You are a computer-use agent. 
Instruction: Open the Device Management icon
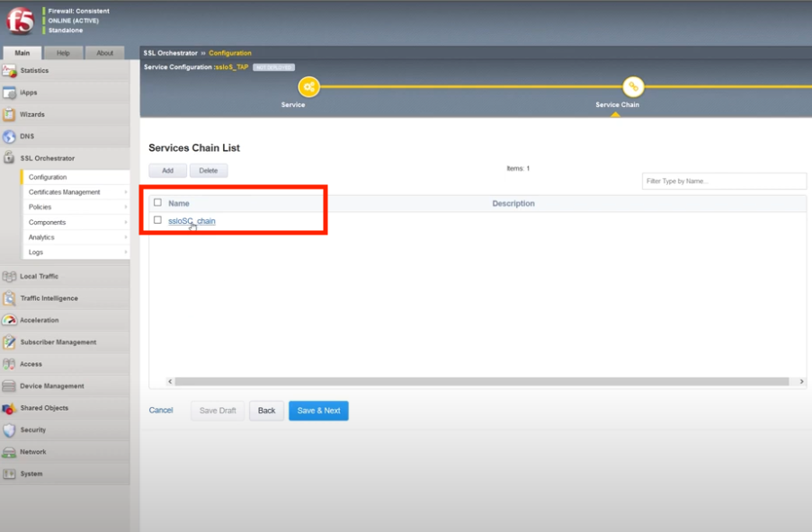click(x=9, y=386)
